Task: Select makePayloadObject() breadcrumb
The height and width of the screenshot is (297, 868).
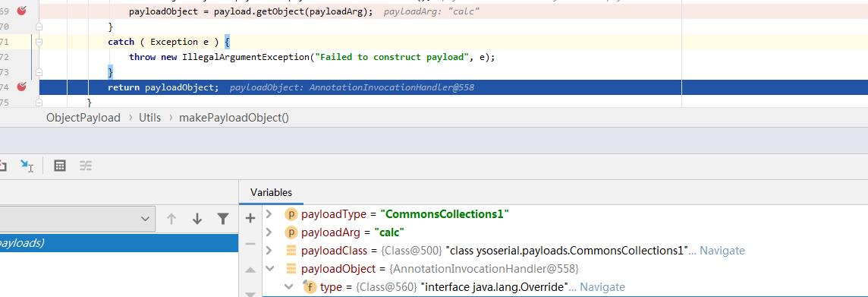Action: coord(234,118)
